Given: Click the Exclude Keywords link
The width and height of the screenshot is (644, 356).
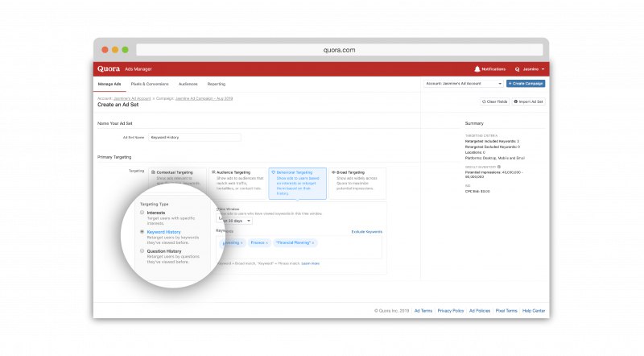Looking at the screenshot, I should coord(367,232).
